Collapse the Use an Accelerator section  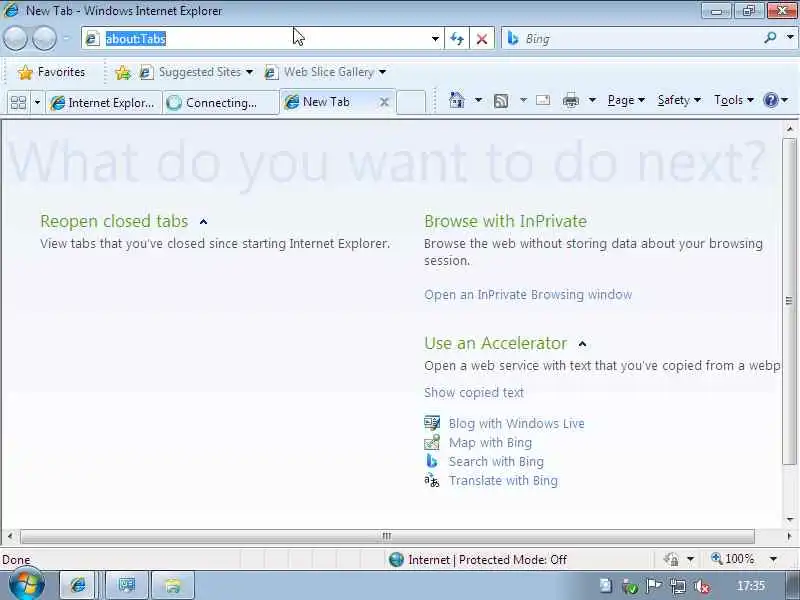click(582, 344)
